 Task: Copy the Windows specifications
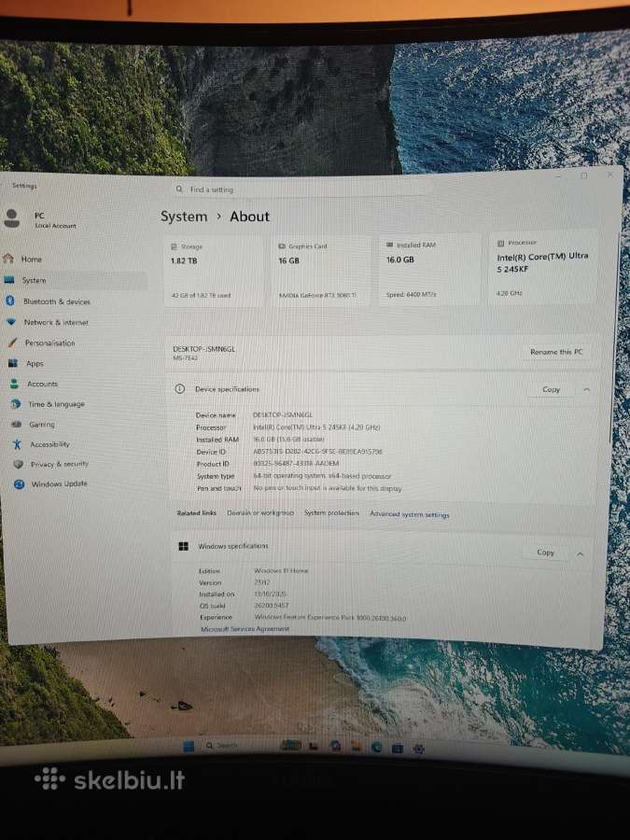point(545,553)
